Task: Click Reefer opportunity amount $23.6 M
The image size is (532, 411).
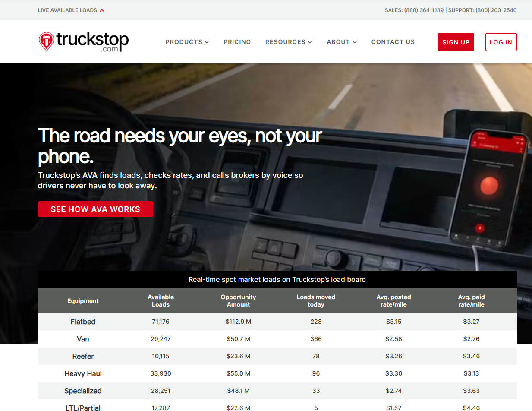Action: point(238,356)
